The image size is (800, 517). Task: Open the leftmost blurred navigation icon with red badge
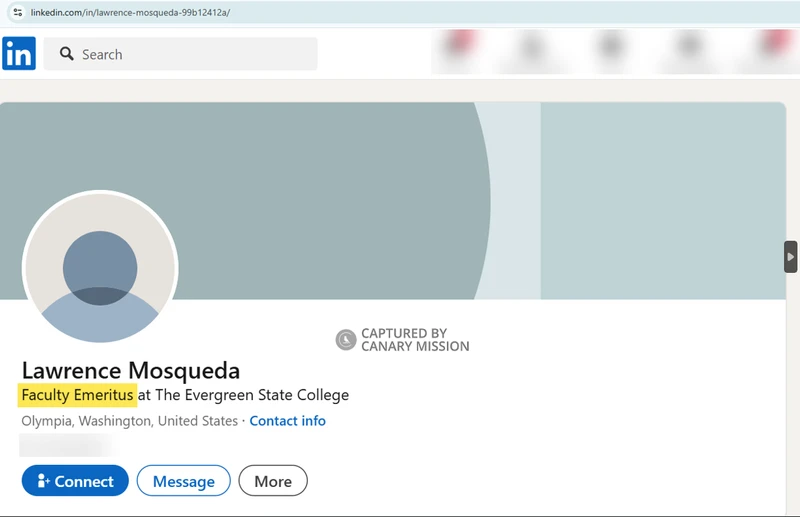(456, 50)
